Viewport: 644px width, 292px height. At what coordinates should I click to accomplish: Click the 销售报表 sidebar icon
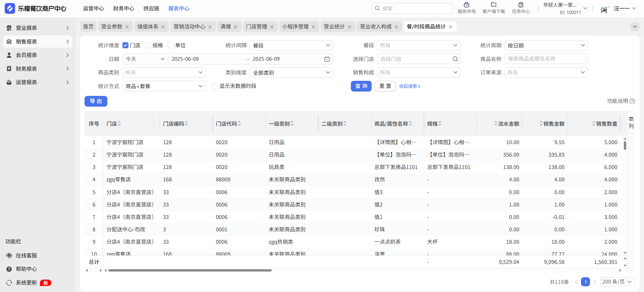(x=9, y=42)
